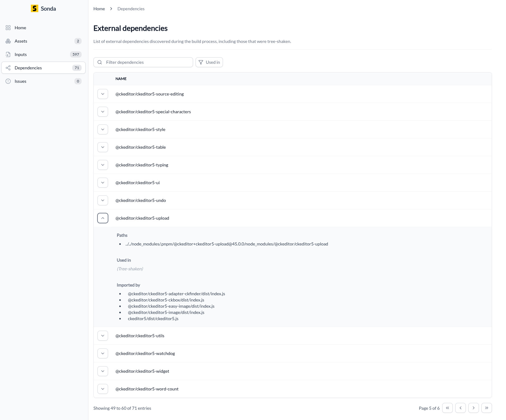Open Assets in the sidebar menu
This screenshot has width=506, height=420.
click(43, 41)
